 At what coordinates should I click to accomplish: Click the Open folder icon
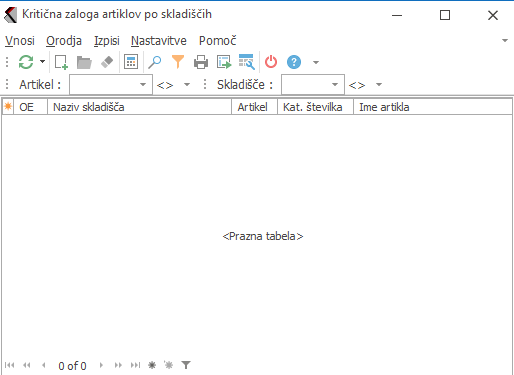click(x=84, y=62)
